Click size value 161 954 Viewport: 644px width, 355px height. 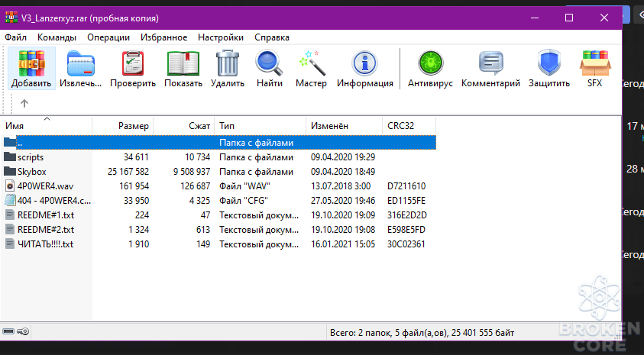[x=134, y=186]
